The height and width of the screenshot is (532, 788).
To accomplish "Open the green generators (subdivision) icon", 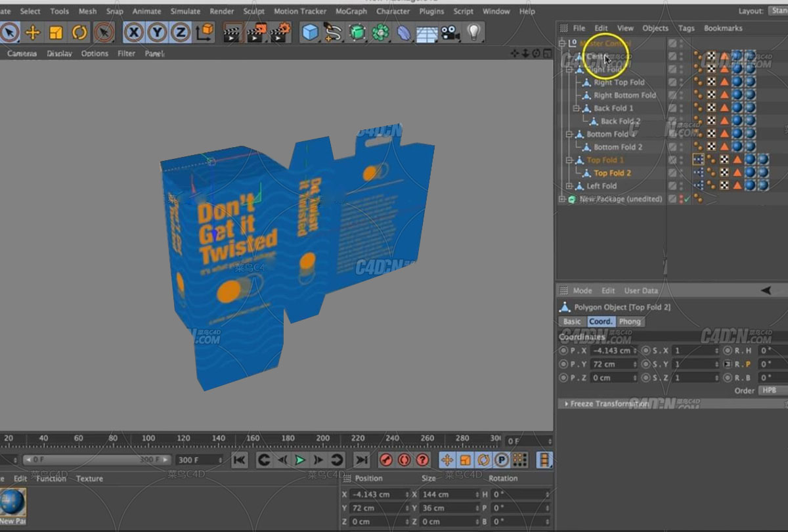I will (x=357, y=32).
